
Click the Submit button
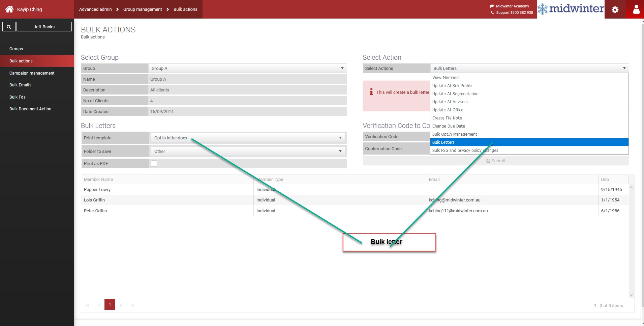pos(496,161)
